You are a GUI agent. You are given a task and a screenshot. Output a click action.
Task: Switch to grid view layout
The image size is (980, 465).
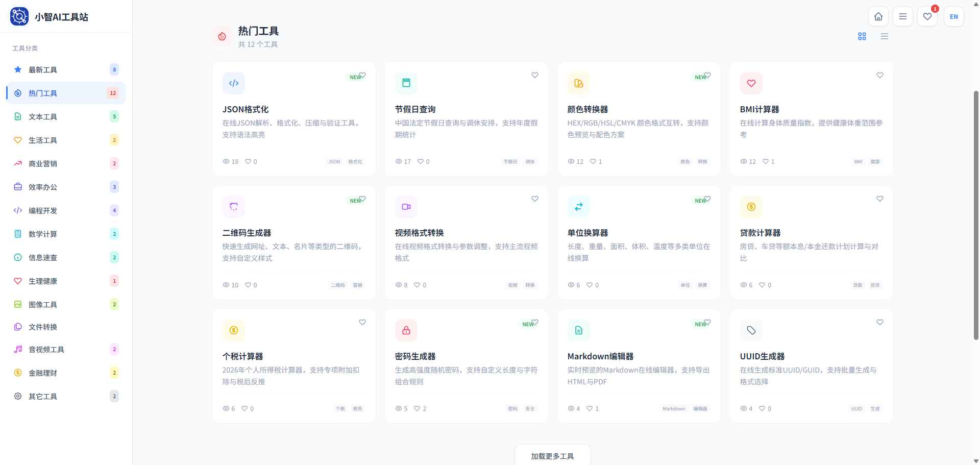pos(862,36)
